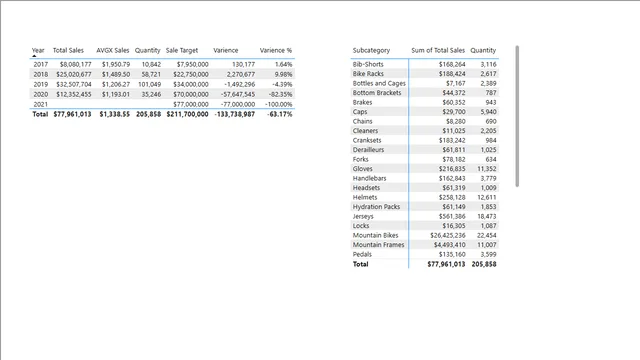Click the Sale Target column header
This screenshot has height=360, width=640.
(182, 50)
